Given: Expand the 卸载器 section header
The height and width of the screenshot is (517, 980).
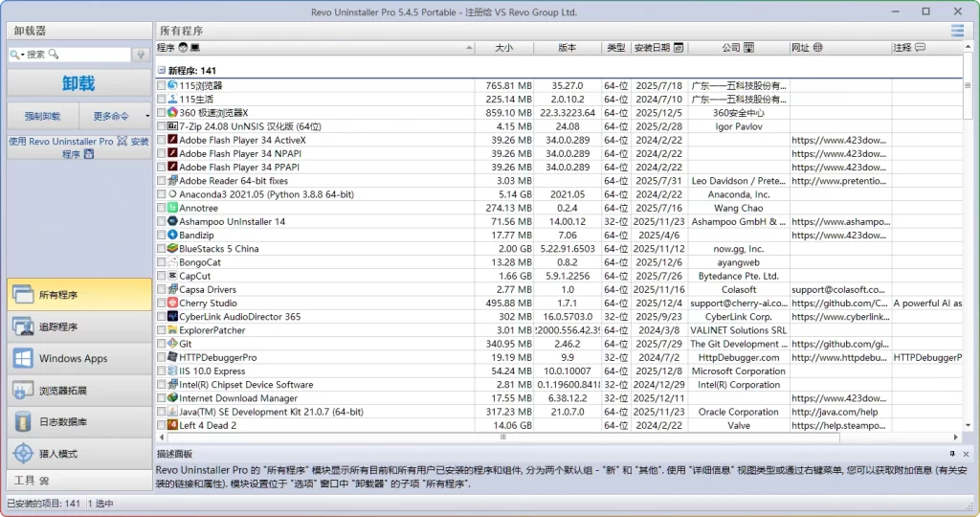Looking at the screenshot, I should [79, 30].
